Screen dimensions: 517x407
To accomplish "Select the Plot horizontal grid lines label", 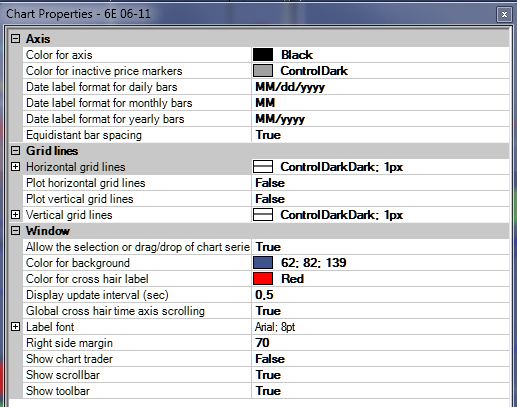I will tap(86, 183).
